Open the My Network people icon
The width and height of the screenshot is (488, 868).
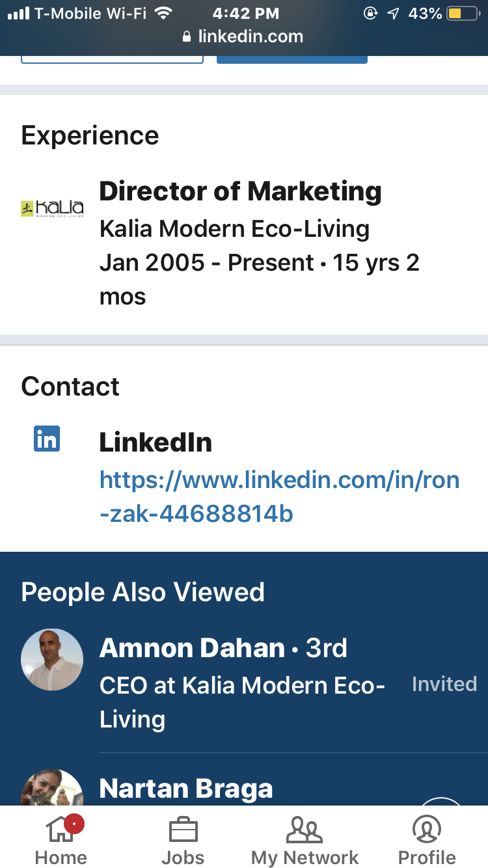[x=305, y=830]
